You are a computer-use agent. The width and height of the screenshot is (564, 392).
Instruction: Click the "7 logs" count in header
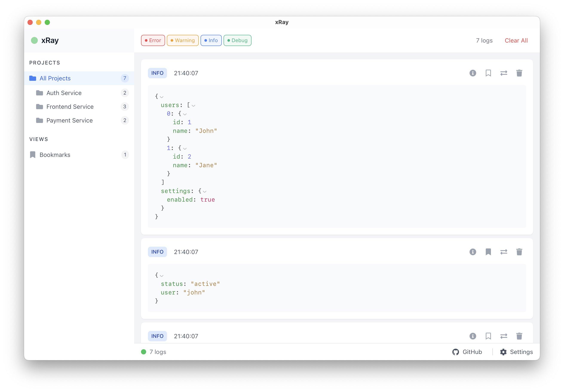click(484, 41)
